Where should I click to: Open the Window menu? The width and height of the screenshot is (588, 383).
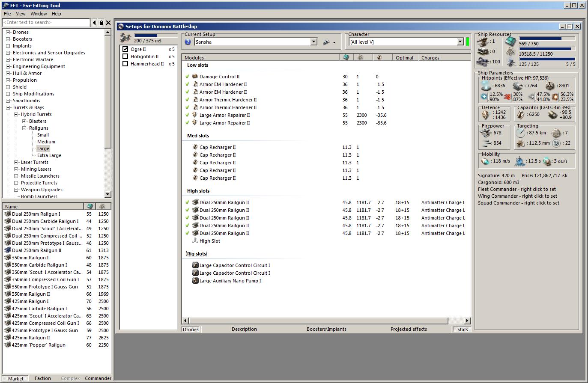39,14
